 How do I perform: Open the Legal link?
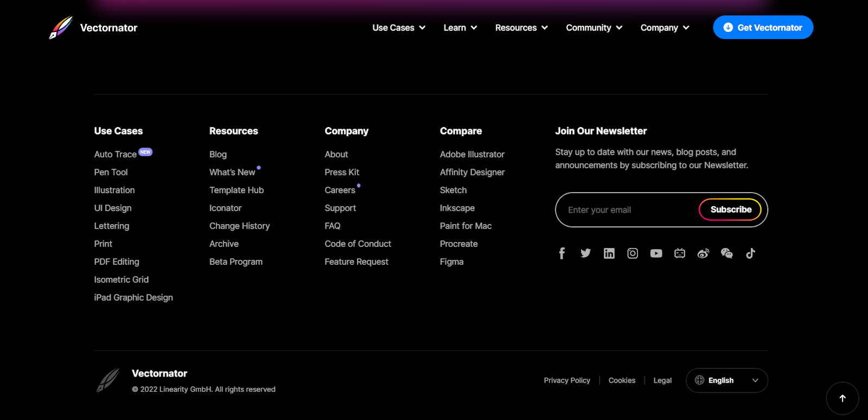(x=662, y=380)
